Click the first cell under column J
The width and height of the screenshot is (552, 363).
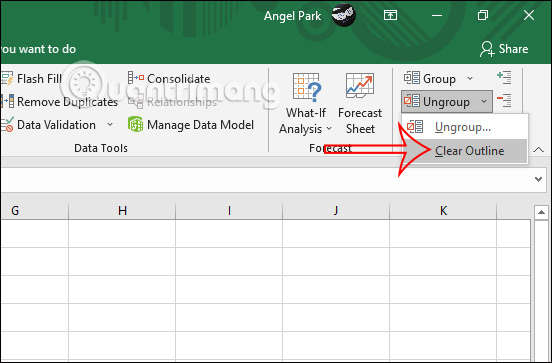pos(336,233)
